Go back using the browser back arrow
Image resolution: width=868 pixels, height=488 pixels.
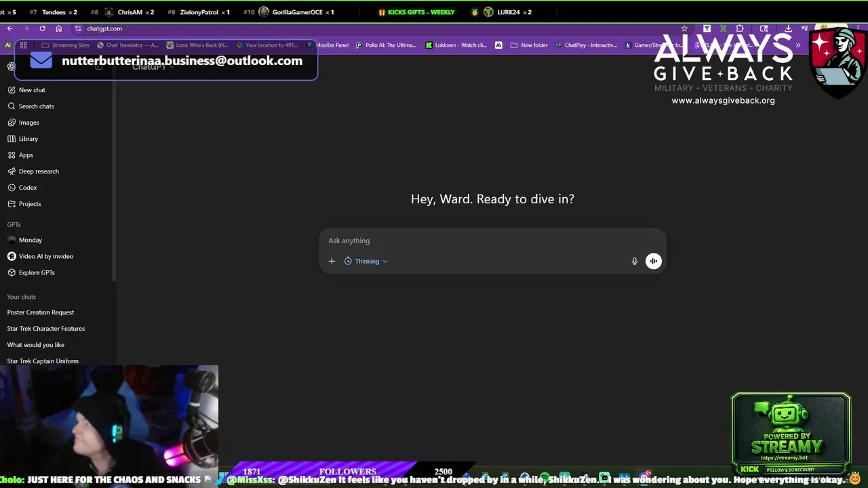tap(9, 28)
